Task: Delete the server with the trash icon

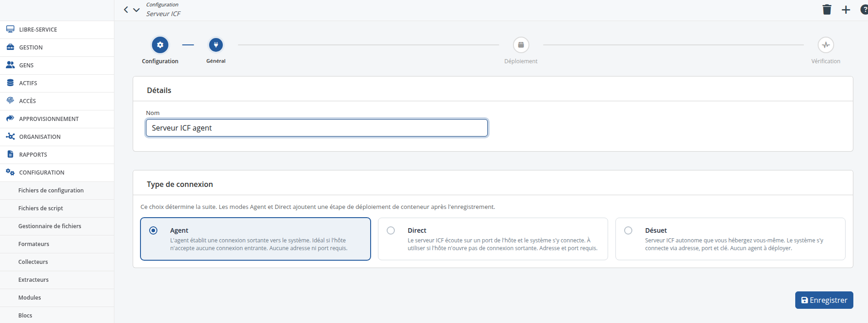Action: (x=827, y=10)
